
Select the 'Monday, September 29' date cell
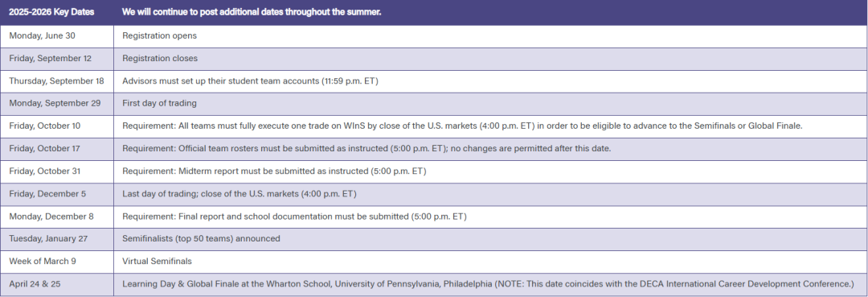(57, 104)
